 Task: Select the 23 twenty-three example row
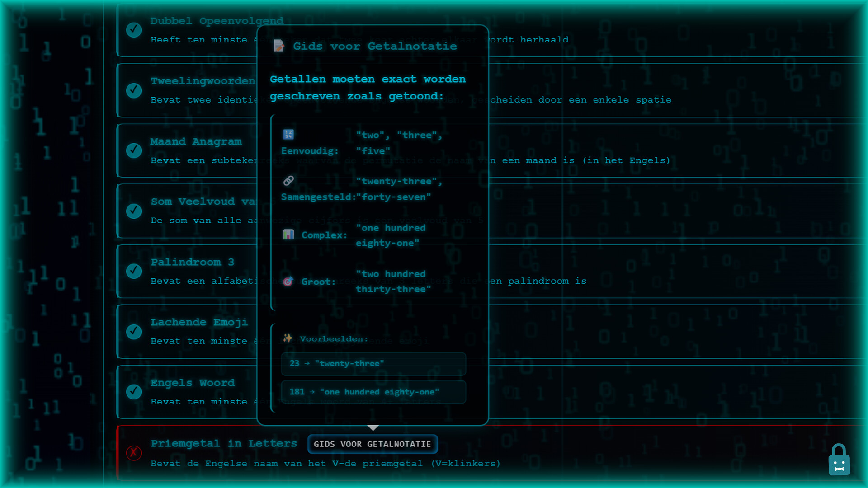373,364
